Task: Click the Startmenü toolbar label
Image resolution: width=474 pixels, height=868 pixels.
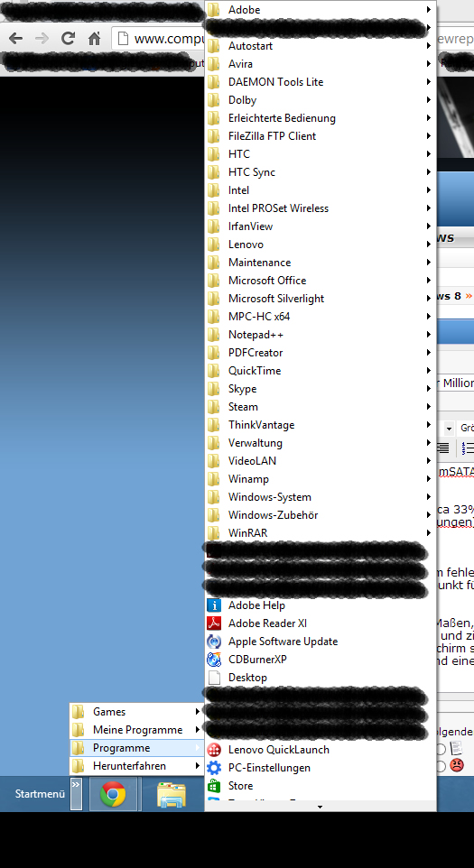Action: pyautogui.click(x=40, y=794)
